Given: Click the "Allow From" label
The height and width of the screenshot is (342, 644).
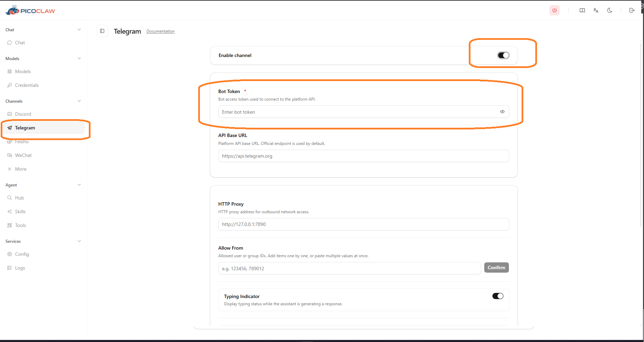Looking at the screenshot, I should pos(231,248).
